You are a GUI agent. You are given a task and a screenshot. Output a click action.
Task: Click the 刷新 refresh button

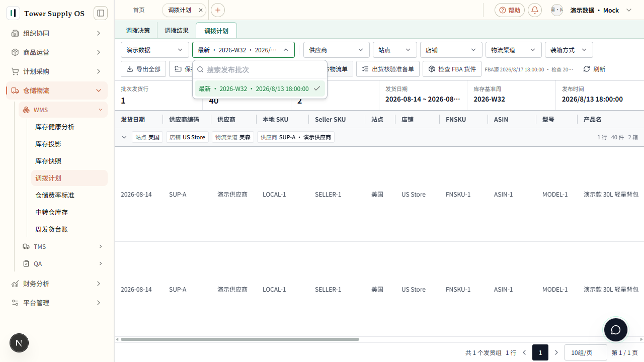click(595, 69)
